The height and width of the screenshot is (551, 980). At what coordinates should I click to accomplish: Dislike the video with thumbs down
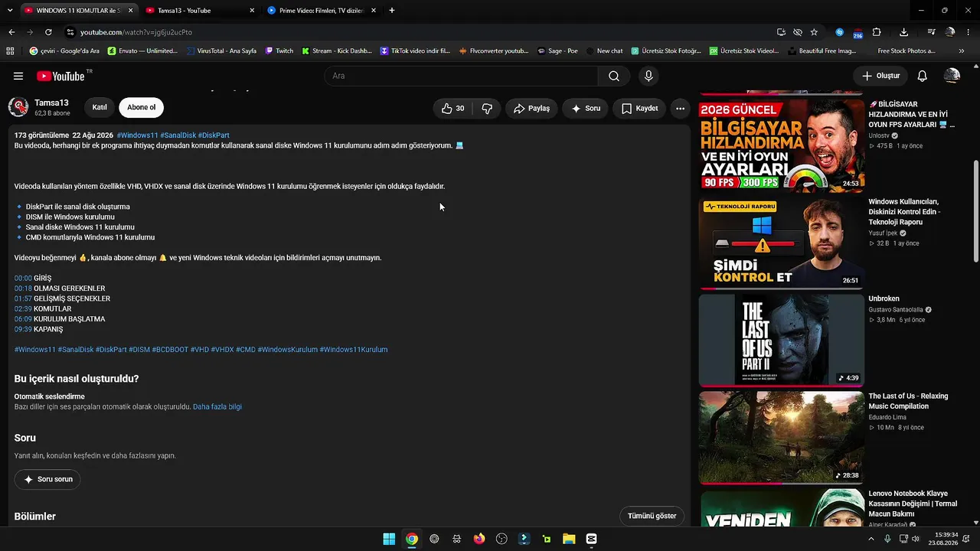tap(487, 109)
